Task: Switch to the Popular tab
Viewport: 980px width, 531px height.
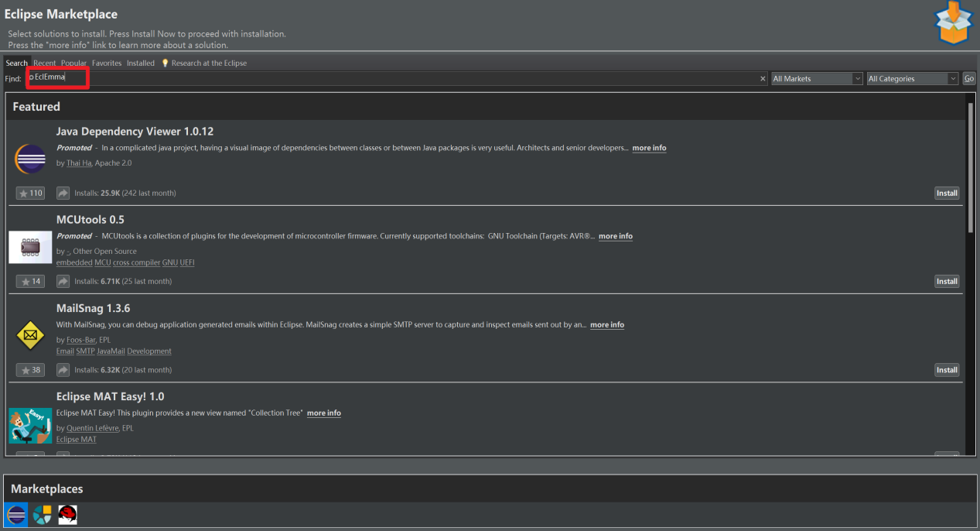Action: tap(74, 63)
